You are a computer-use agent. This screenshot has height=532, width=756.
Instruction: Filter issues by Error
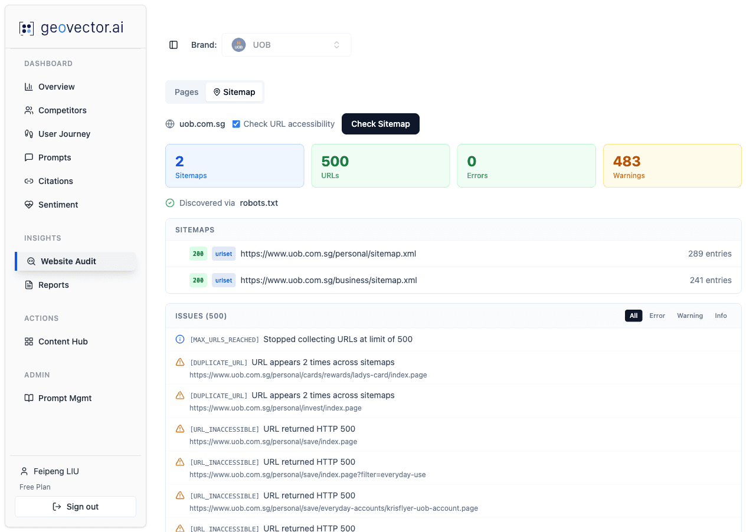pos(657,316)
